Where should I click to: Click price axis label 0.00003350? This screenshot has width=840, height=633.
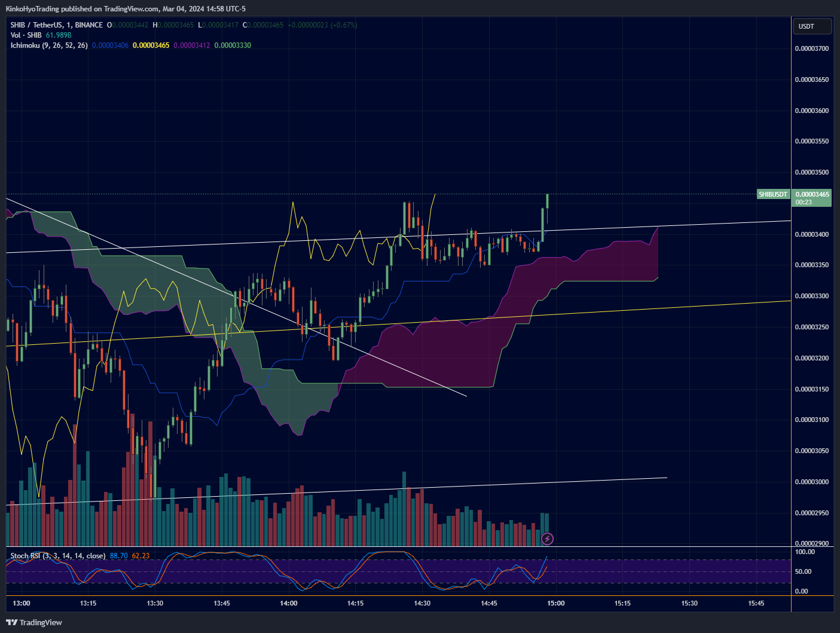click(x=812, y=265)
